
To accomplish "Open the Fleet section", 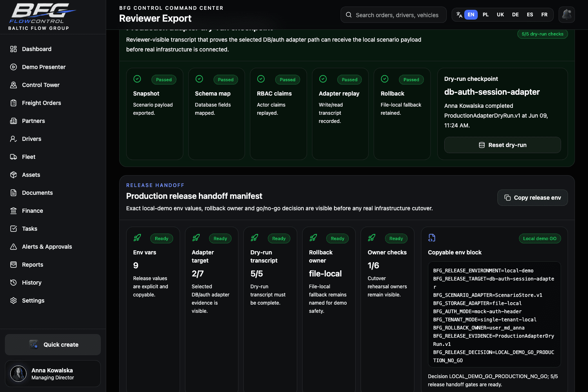I will click(x=53, y=157).
